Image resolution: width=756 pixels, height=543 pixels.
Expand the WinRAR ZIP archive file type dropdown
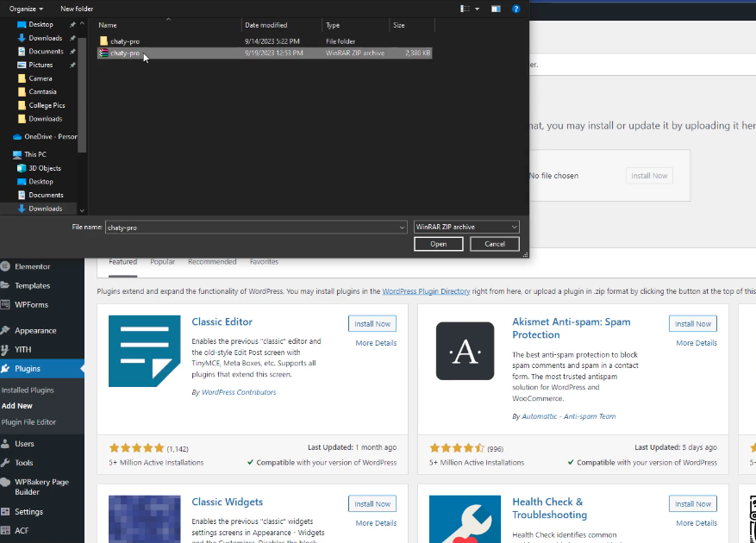pyautogui.click(x=514, y=228)
